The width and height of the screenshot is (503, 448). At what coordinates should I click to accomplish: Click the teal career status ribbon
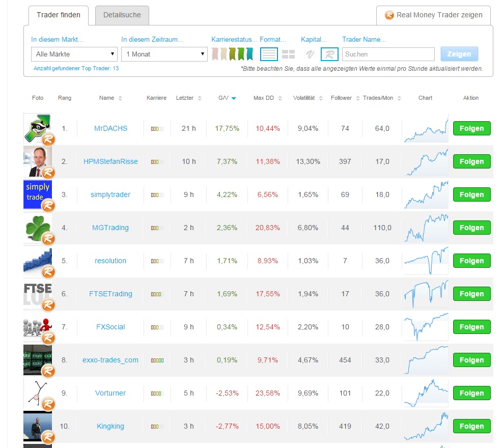[249, 54]
